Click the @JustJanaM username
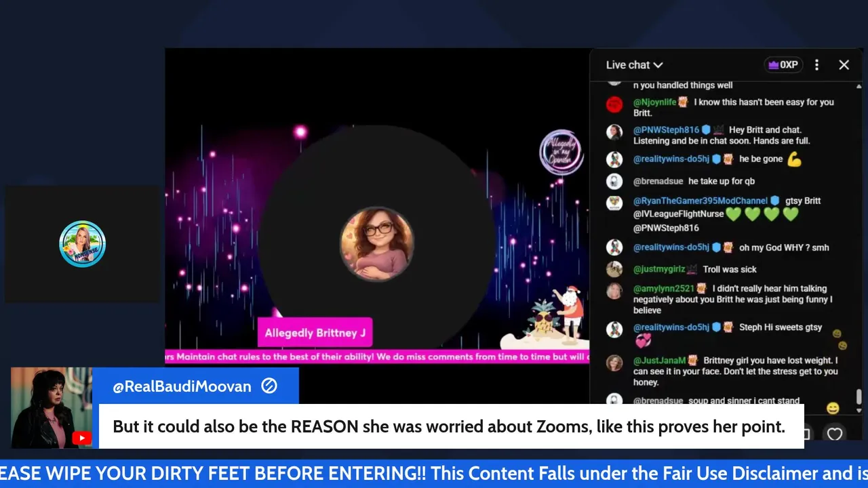 660,361
